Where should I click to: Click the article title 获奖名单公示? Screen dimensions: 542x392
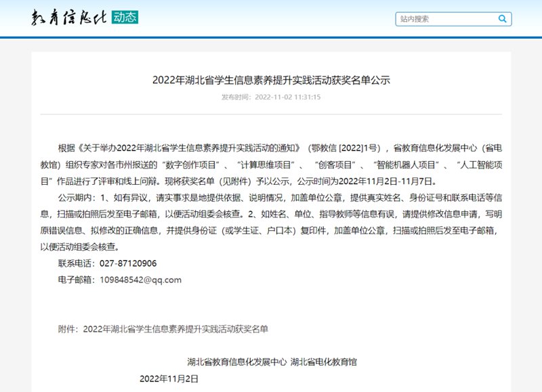click(272, 80)
